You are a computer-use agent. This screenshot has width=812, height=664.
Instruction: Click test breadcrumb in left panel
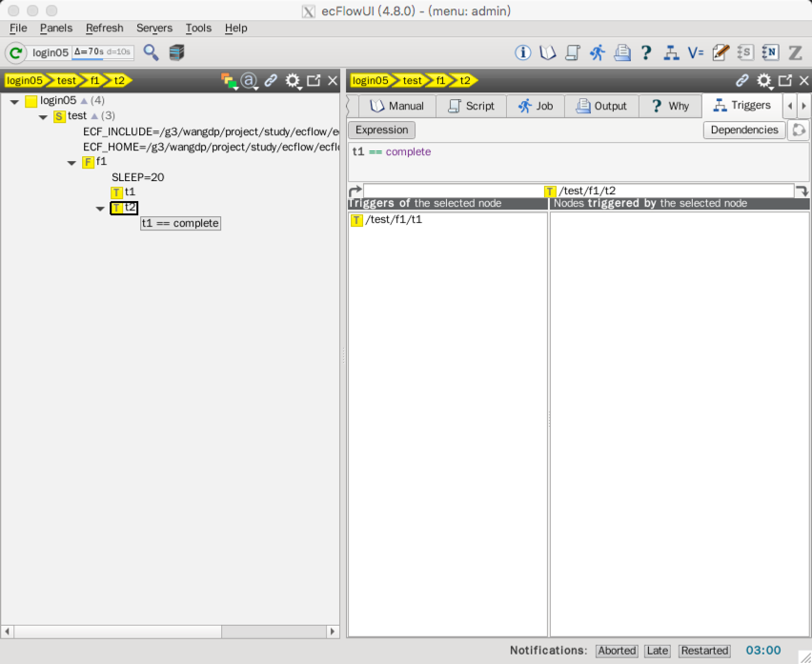pos(67,81)
